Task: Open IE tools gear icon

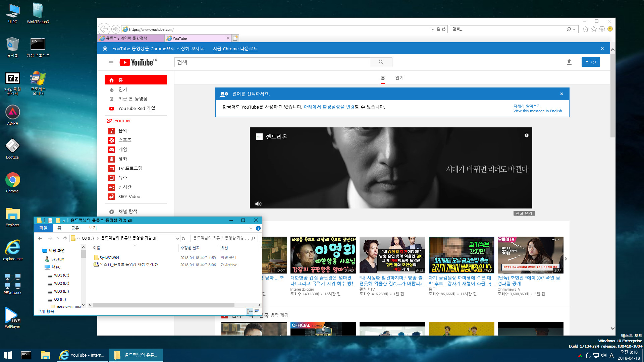Action: (x=602, y=29)
